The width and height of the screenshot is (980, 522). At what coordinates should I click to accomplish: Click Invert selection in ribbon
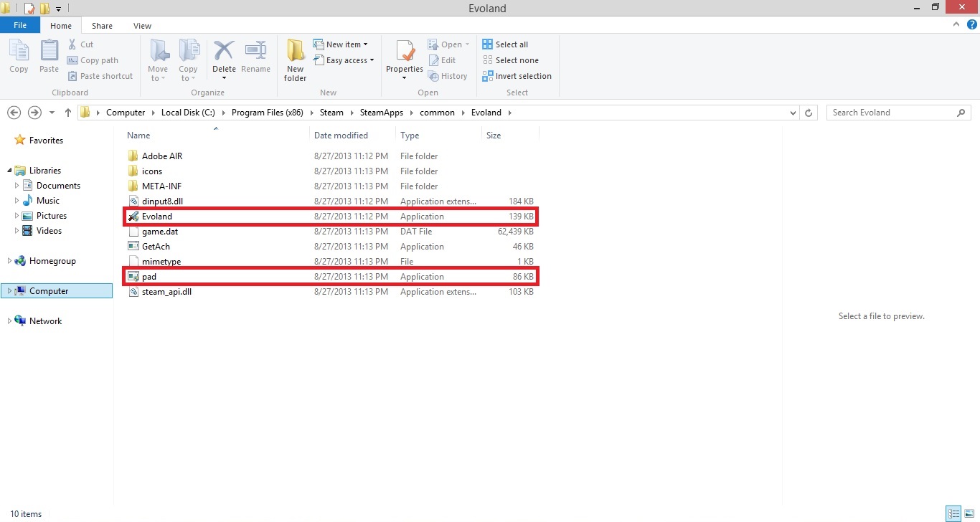(517, 76)
